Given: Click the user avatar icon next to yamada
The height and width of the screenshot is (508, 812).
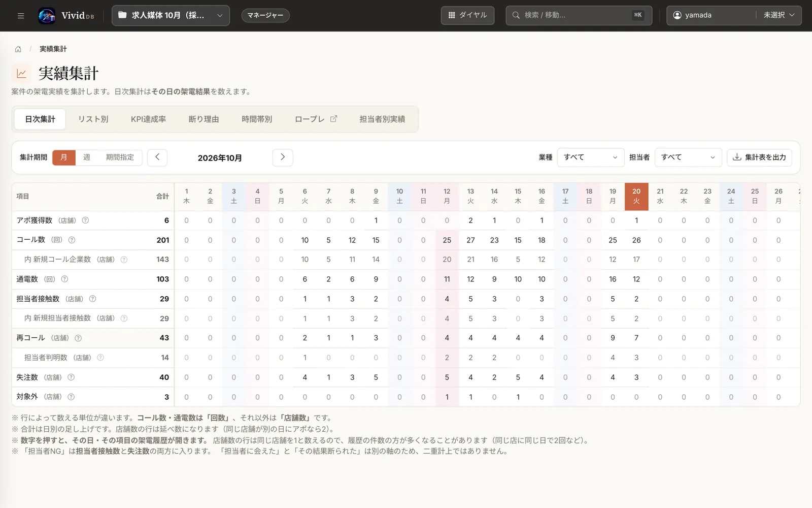Looking at the screenshot, I should click(677, 15).
